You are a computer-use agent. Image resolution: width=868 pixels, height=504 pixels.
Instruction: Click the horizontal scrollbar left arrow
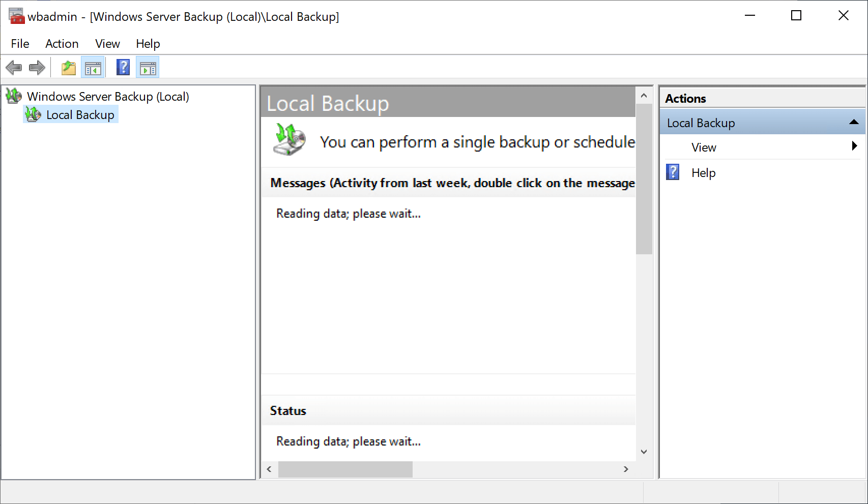coord(269,469)
